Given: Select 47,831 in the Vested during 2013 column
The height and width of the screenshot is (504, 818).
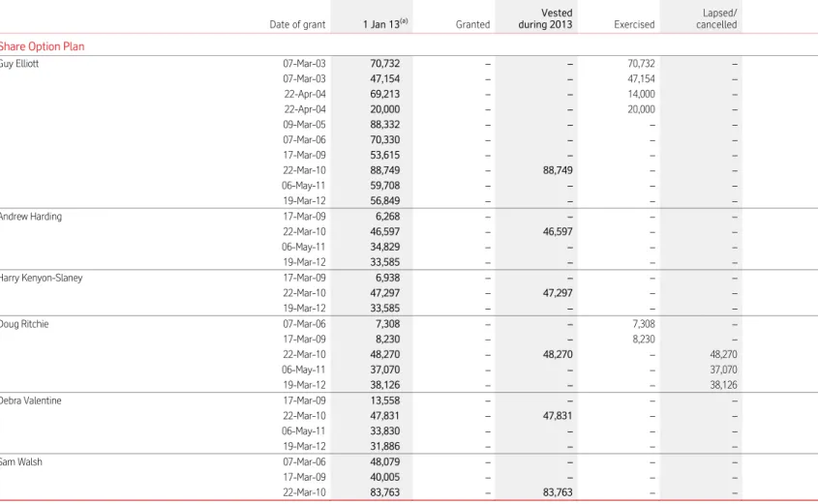Looking at the screenshot, I should point(558,416).
